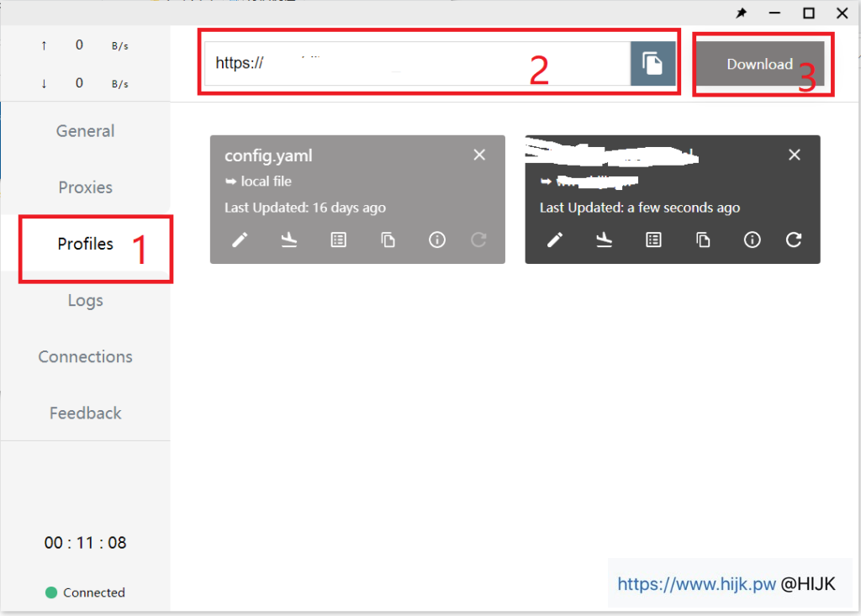
Task: Switch to the Proxies tab
Action: coord(86,187)
